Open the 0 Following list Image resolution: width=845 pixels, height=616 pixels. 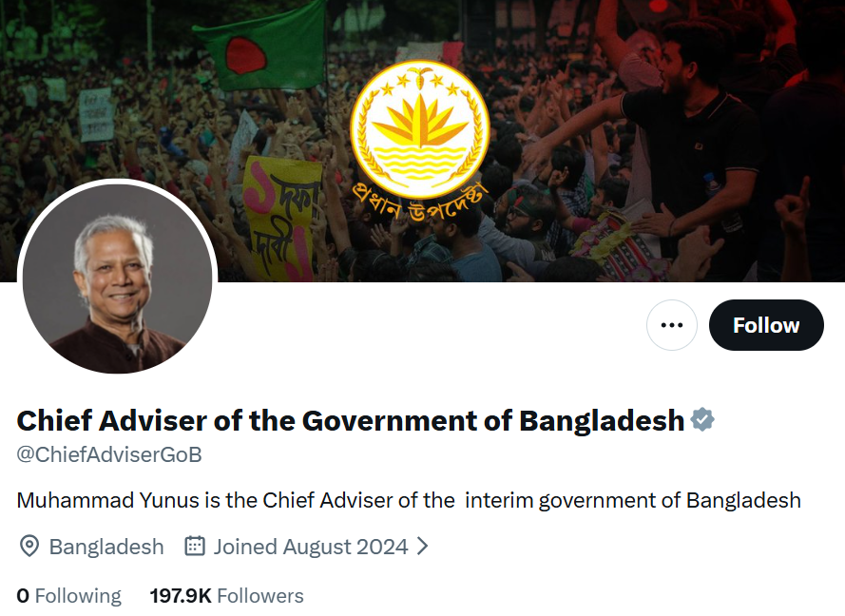[69, 596]
